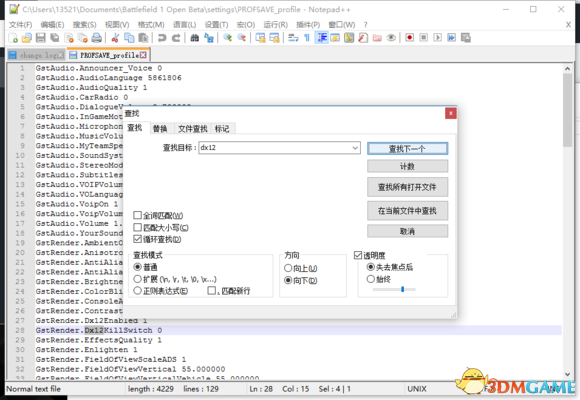The image size is (580, 400).
Task: Open the 视图(V) menu
Action: click(x=117, y=25)
